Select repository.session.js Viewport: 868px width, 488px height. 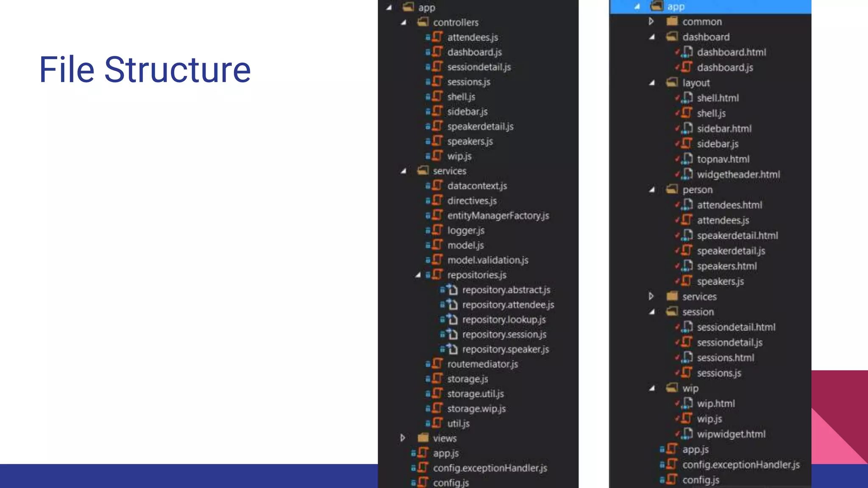tap(504, 334)
